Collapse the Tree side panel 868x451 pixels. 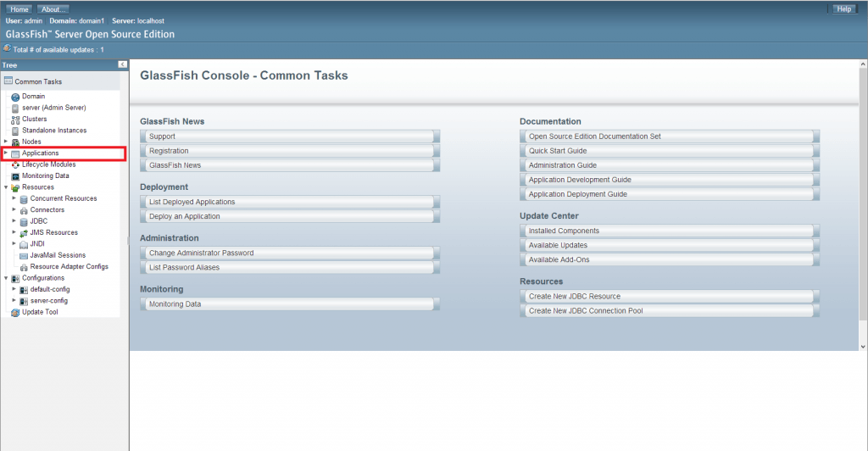coord(122,64)
